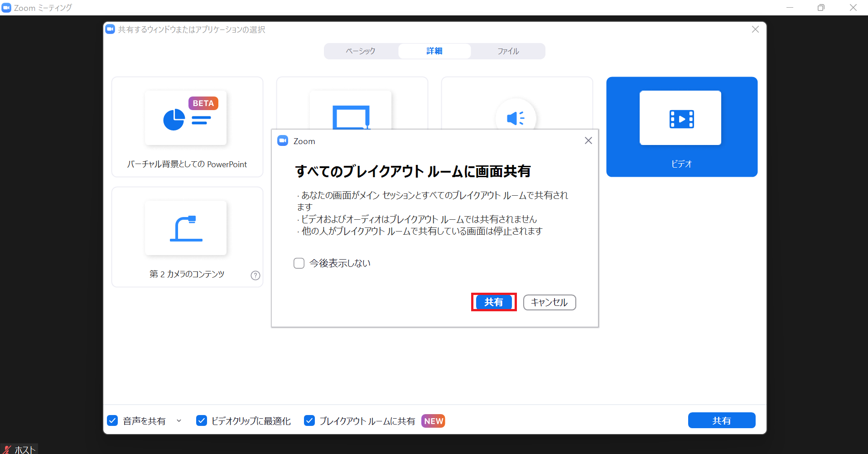
Task: Expand the audio share dropdown arrow
Action: (179, 421)
